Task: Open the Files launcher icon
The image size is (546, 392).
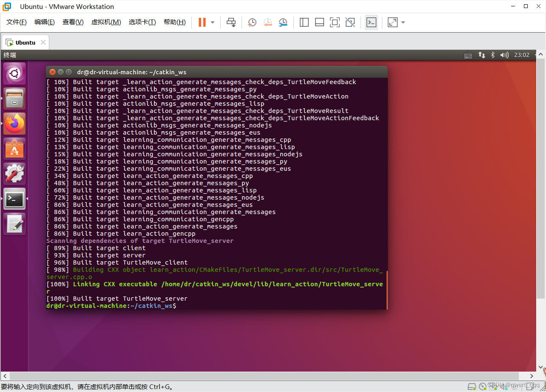Action: pyautogui.click(x=14, y=99)
